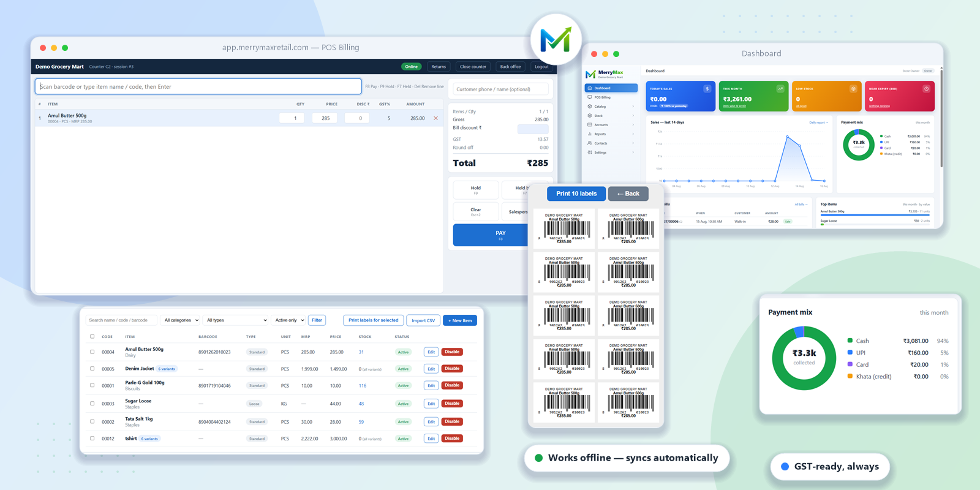Image resolution: width=980 pixels, height=490 pixels.
Task: Open the Active only status dropdown
Action: tap(289, 320)
